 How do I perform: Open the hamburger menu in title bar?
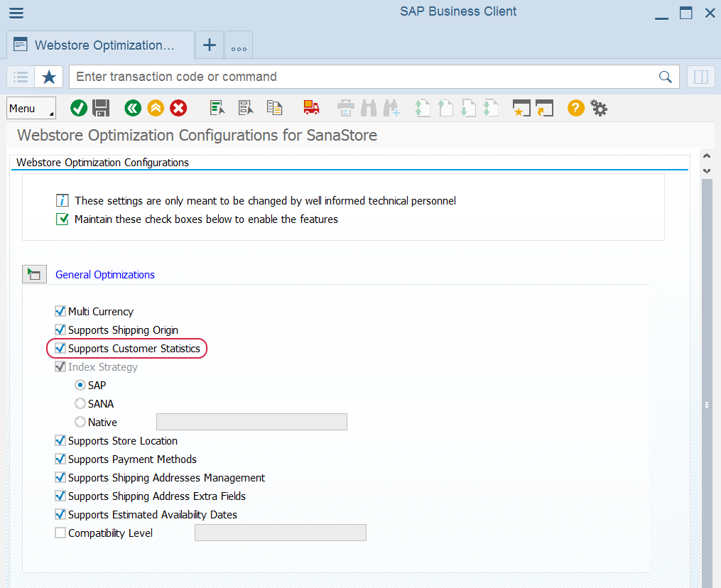[16, 12]
